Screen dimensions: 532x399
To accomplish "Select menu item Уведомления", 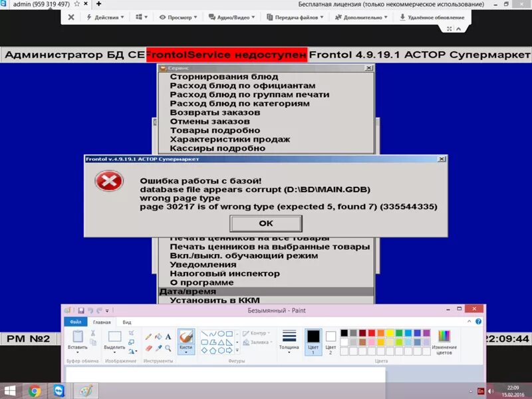I will tap(203, 265).
